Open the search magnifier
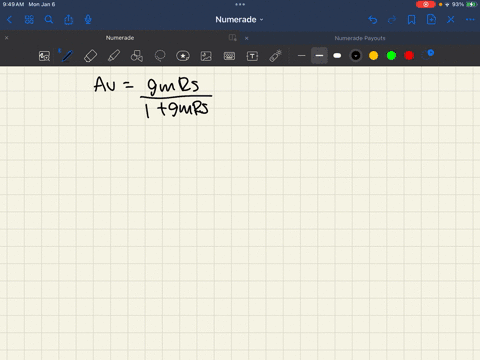480x360 pixels. click(49, 20)
